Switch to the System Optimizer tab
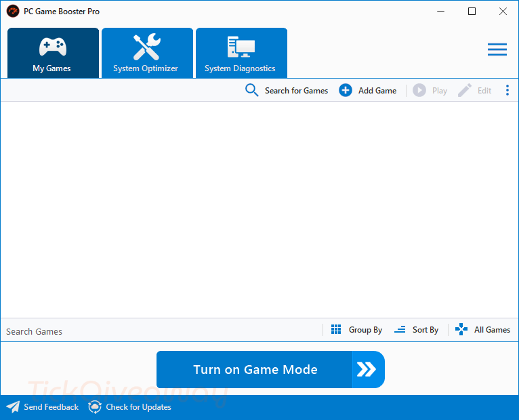Viewport: 519px width, 420px height. pos(147,53)
